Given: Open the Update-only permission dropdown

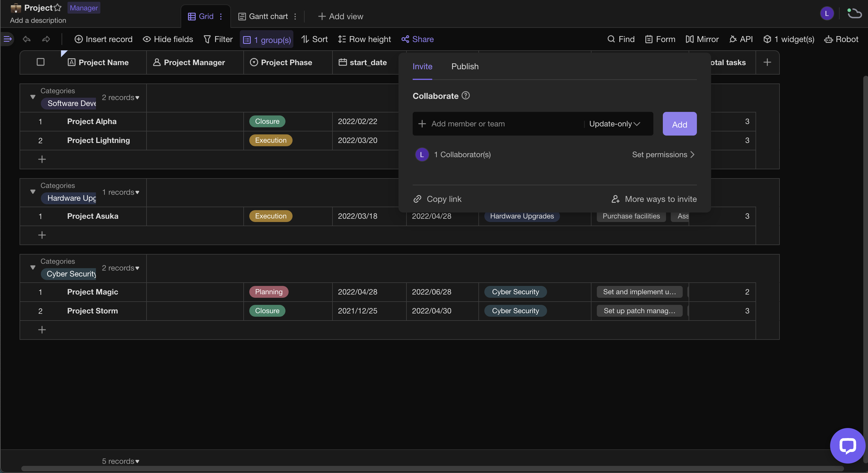Looking at the screenshot, I should (615, 124).
